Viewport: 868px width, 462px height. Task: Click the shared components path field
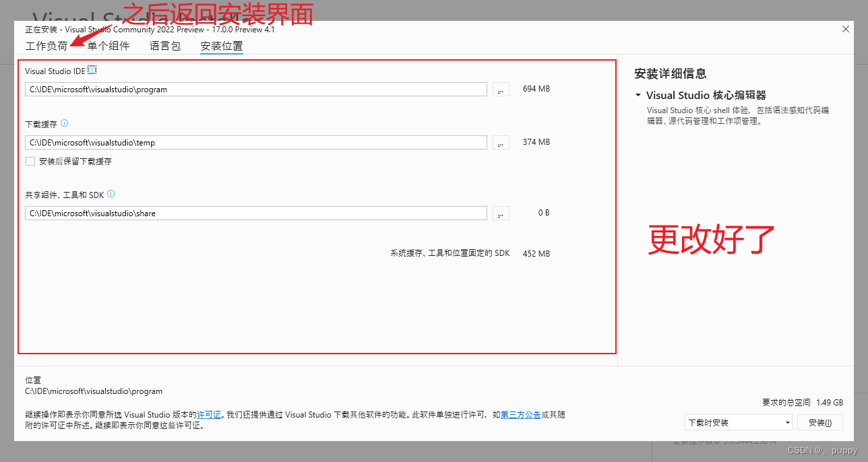pyautogui.click(x=256, y=213)
